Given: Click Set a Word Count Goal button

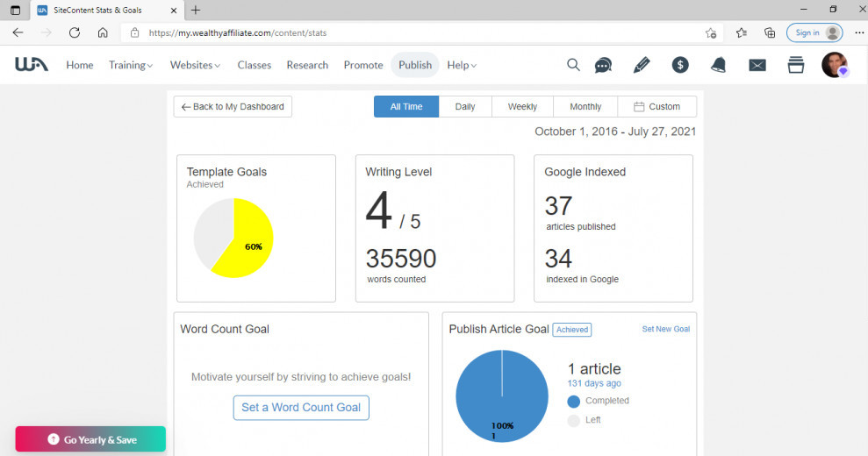Looking at the screenshot, I should point(301,408).
